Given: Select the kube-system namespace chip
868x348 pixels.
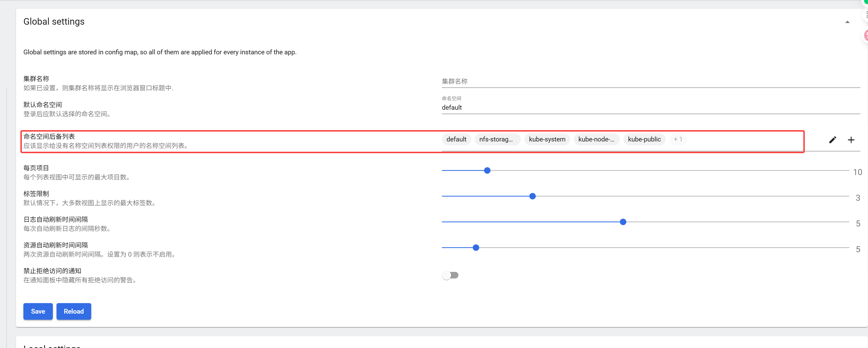Looking at the screenshot, I should pos(547,139).
